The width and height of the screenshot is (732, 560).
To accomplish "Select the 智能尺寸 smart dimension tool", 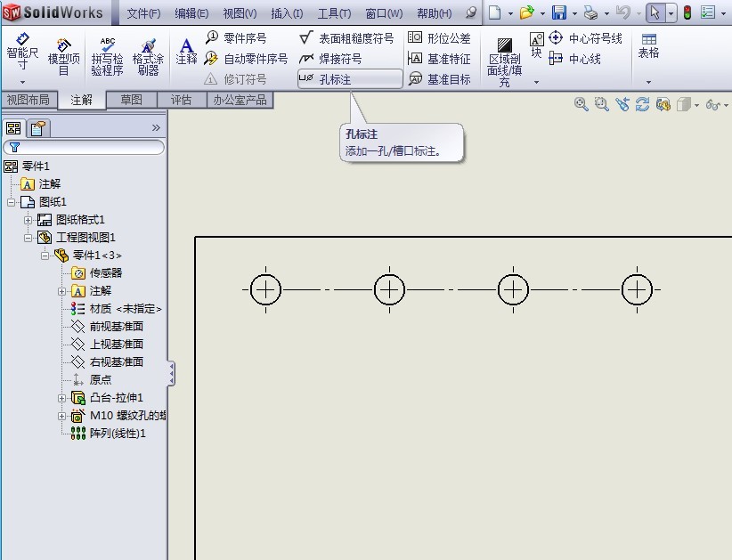I will click(x=22, y=52).
